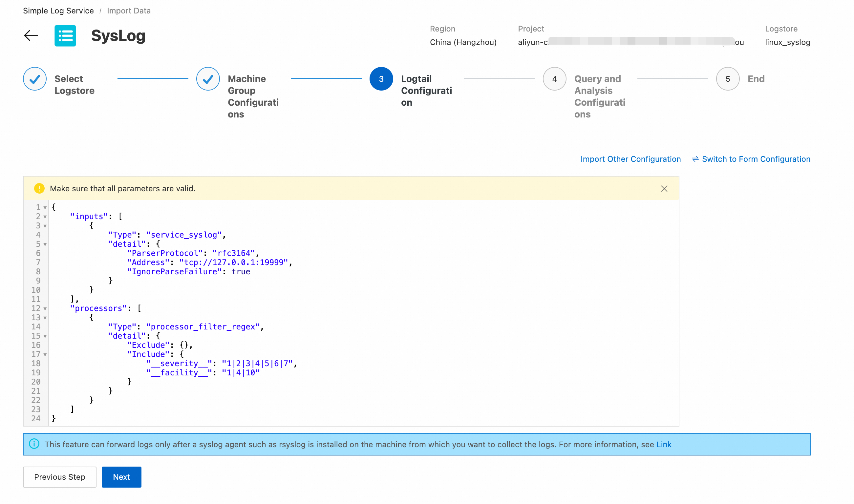Screen dimensions: 854x504
Task: Select Query and Analysis Configurations step label
Action: 600,96
